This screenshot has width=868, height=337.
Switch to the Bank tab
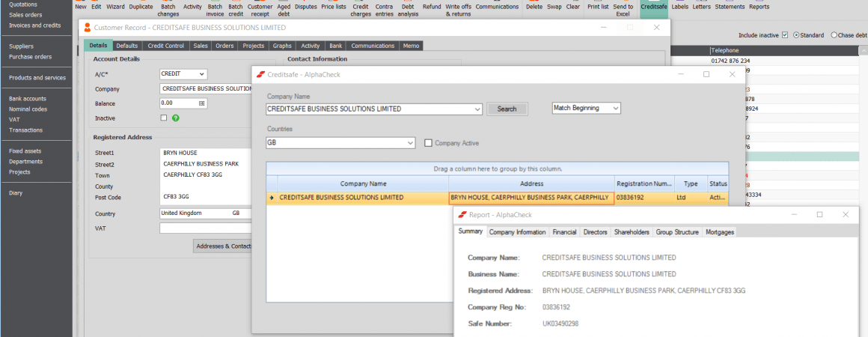click(x=335, y=46)
